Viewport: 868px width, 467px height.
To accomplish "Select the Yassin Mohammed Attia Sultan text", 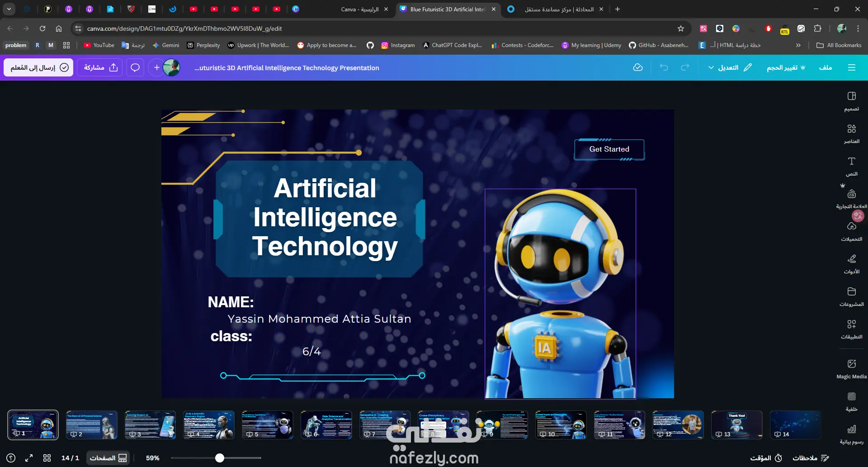I will coord(319,319).
